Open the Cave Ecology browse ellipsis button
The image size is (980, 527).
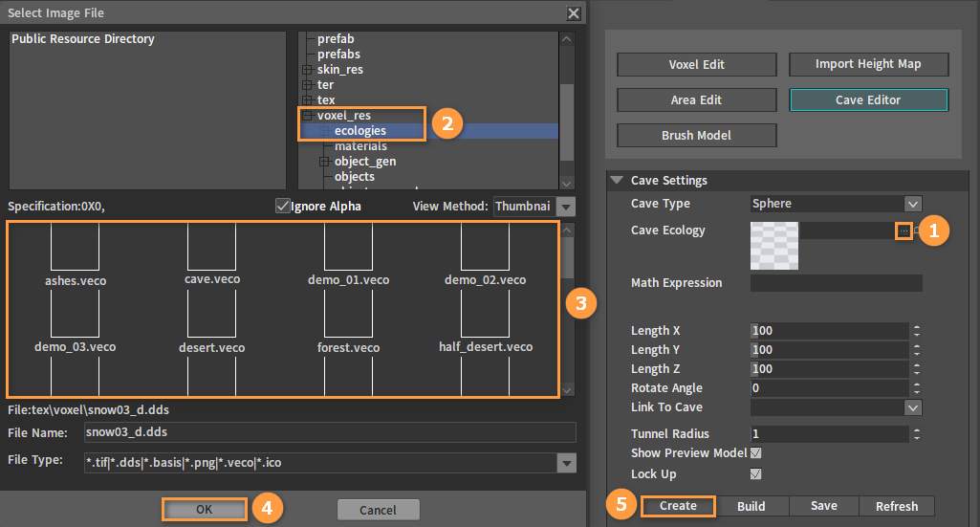[904, 231]
